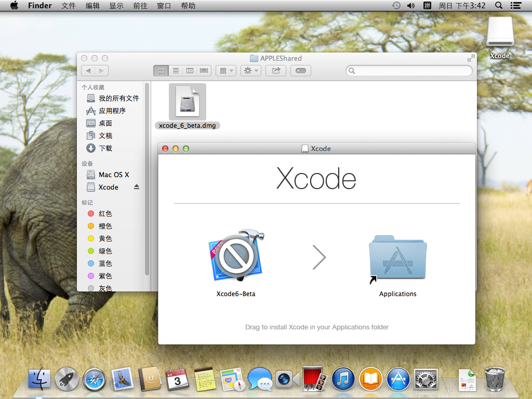Open Launchpad from the Dock

click(67, 379)
